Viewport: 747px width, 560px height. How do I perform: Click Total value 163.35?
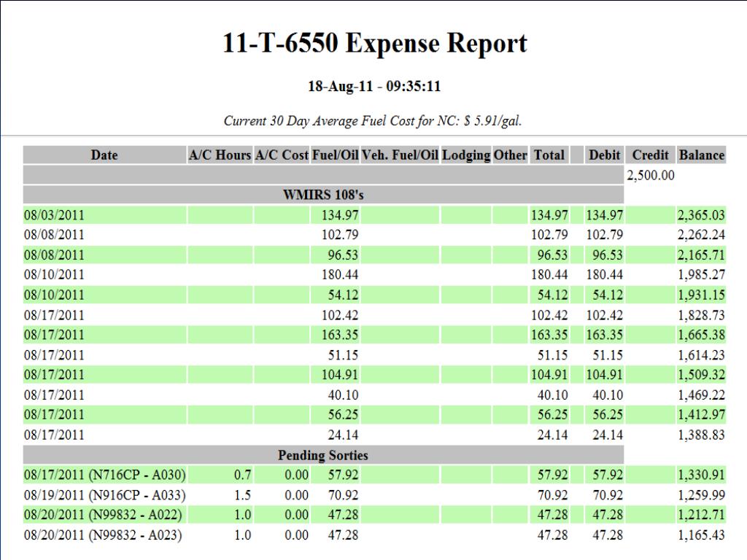549,335
